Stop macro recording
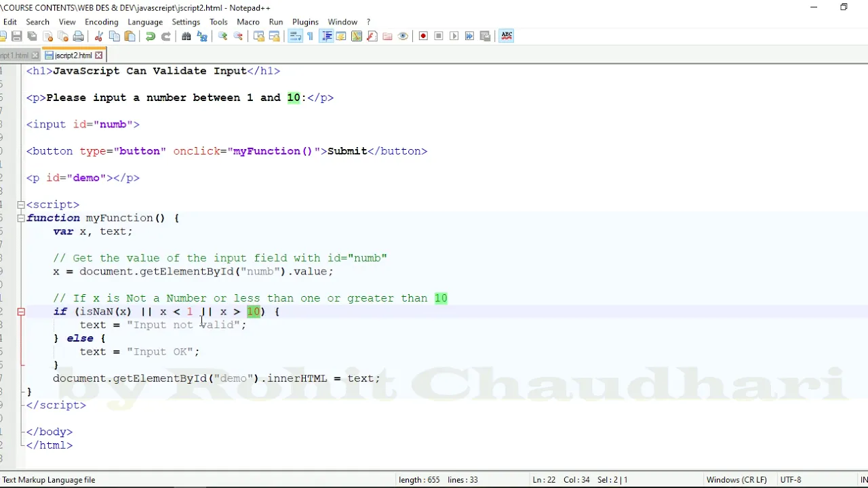 [439, 36]
